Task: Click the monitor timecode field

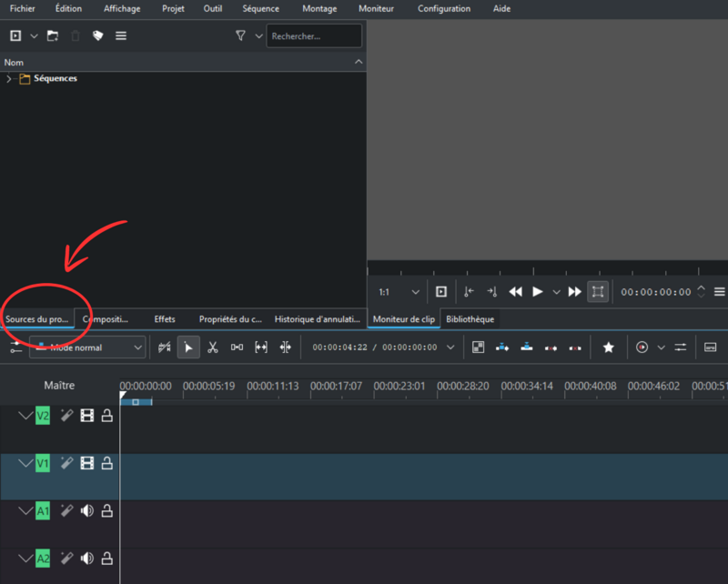Action: point(656,292)
